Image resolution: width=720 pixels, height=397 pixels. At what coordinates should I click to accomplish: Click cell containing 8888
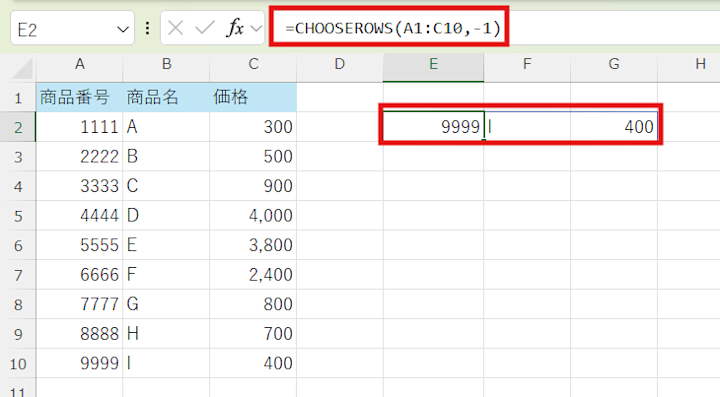point(79,334)
